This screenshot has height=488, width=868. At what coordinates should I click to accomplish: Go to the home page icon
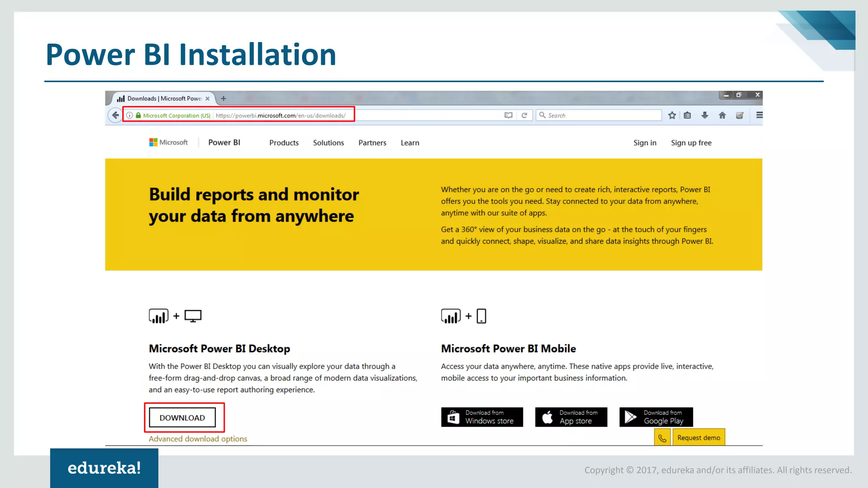[722, 115]
